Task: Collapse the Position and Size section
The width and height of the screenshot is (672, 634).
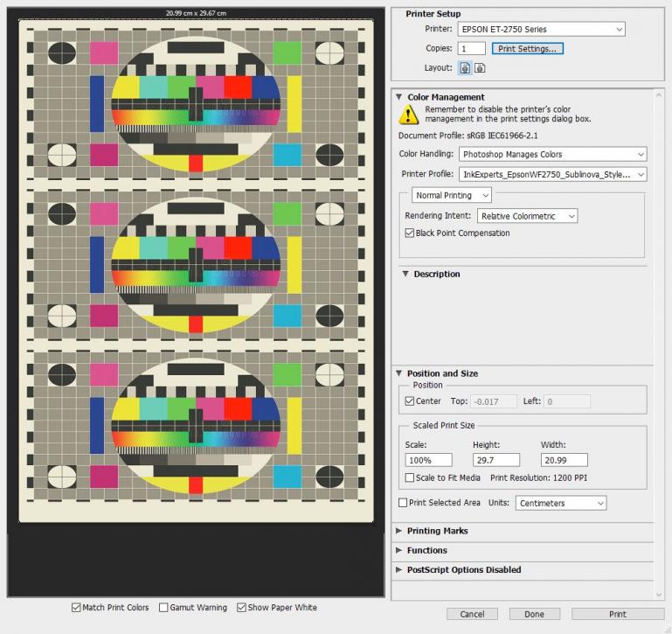Action: pos(398,373)
